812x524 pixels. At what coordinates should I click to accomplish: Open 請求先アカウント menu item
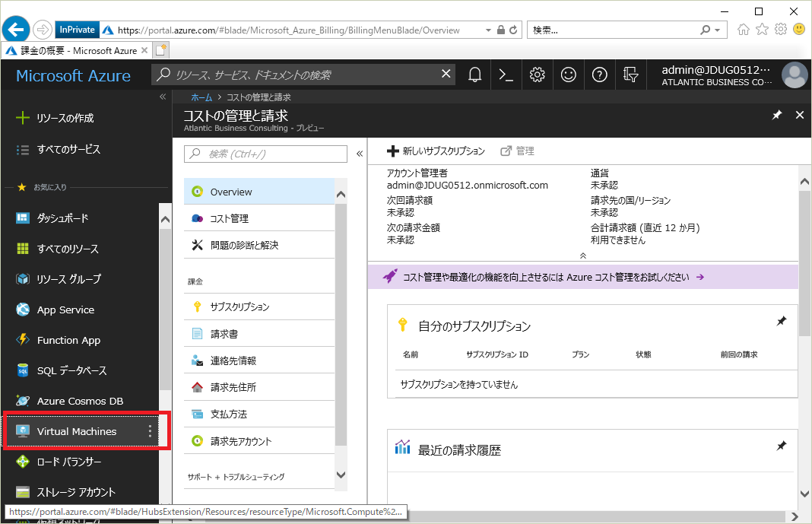pos(259,441)
